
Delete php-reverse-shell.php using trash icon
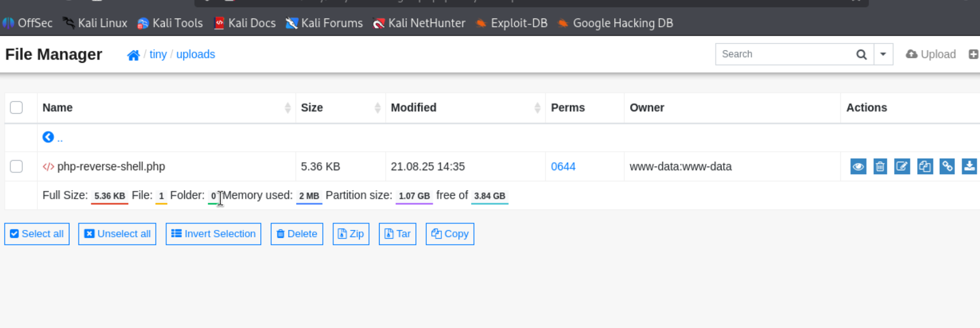pyautogui.click(x=880, y=167)
